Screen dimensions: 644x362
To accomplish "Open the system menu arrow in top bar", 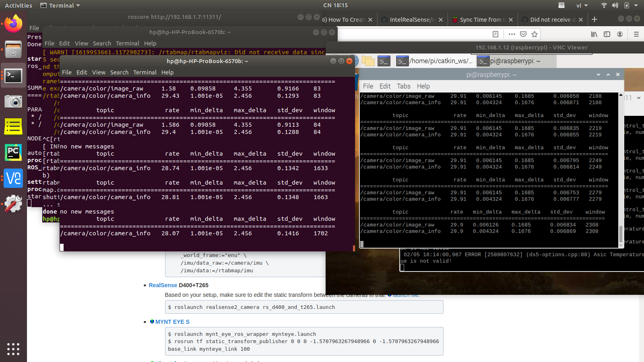I will (x=636, y=5).
